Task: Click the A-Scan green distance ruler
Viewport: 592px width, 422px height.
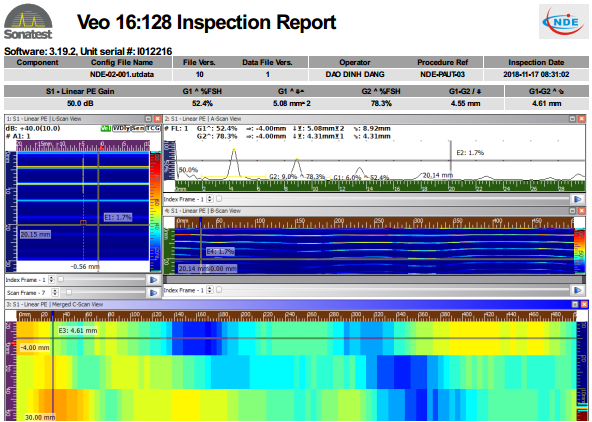Action: [x=380, y=186]
